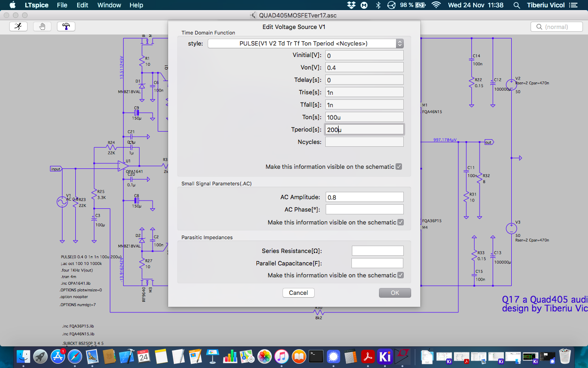Open Calculator from the dock

coord(351,356)
